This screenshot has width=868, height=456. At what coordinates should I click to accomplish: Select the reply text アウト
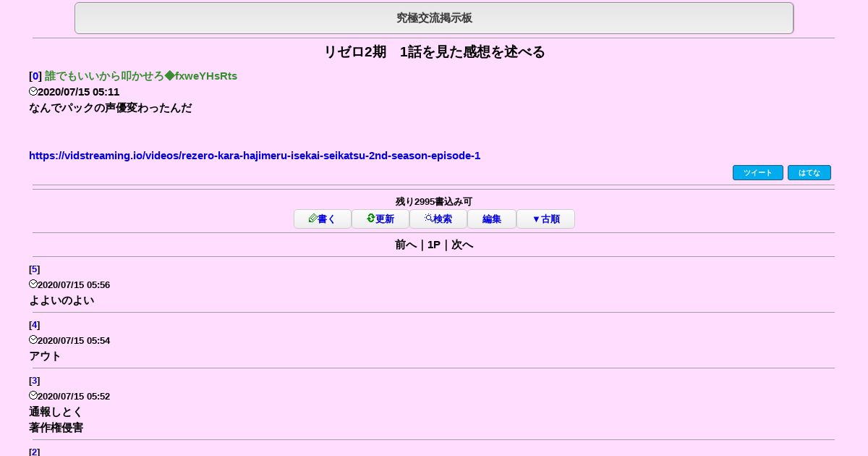[45, 356]
